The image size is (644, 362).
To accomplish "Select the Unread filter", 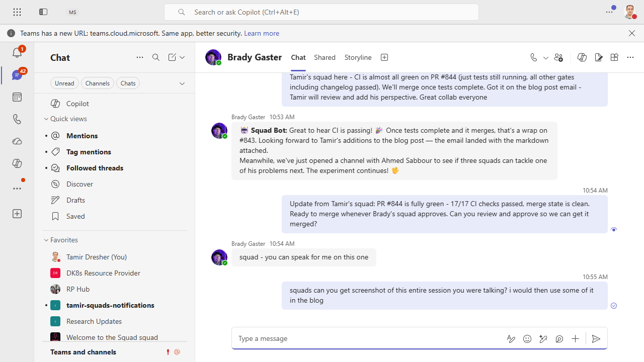I will [x=64, y=83].
